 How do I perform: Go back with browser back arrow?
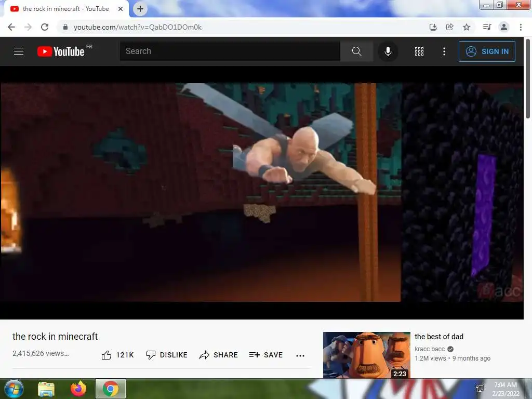11,27
